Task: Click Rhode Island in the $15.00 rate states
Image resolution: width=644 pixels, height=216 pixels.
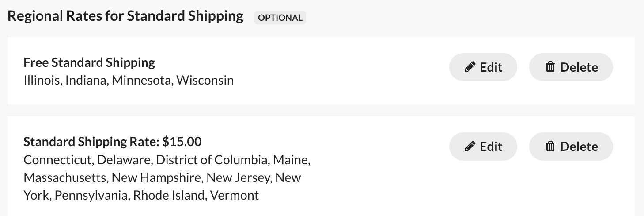Action: pyautogui.click(x=169, y=195)
